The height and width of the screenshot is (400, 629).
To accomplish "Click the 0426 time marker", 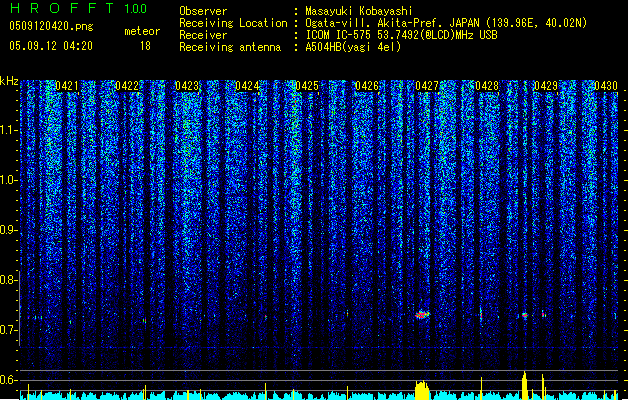I will pos(367,86).
